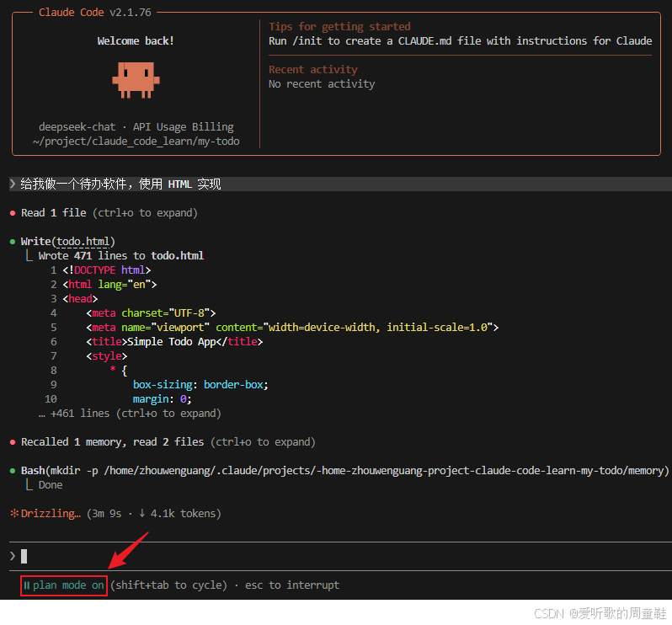Image resolution: width=672 pixels, height=625 pixels.
Task: Click the plan mode pause icon
Action: coord(27,585)
